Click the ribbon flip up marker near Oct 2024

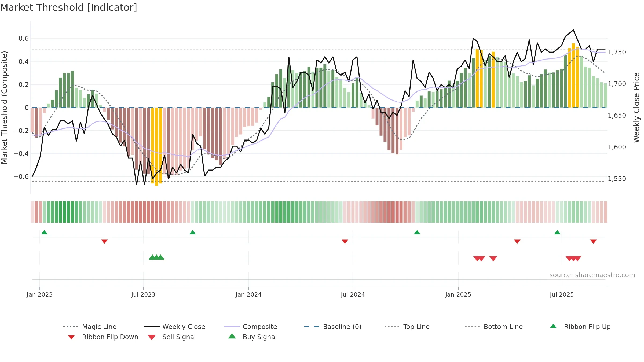click(x=417, y=232)
